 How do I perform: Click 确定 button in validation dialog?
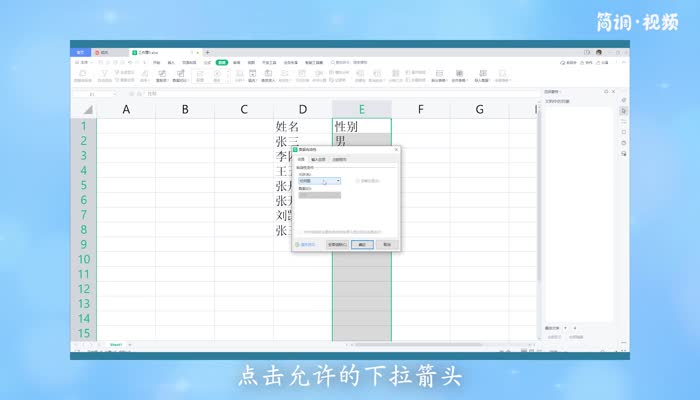(x=362, y=243)
